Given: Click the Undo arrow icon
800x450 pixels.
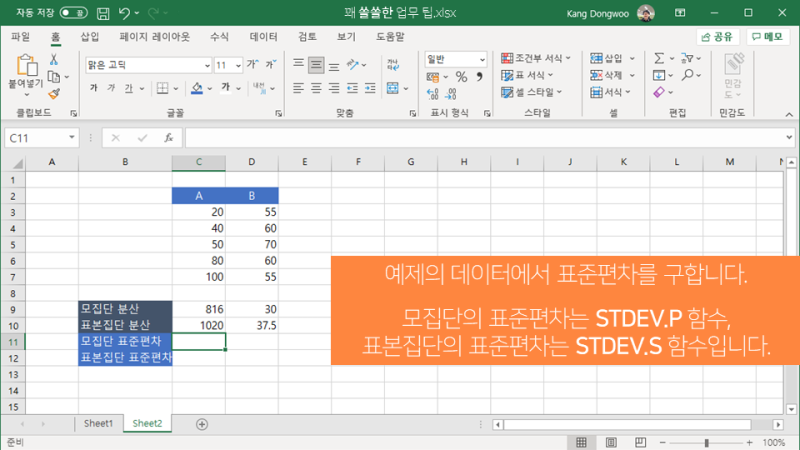Looking at the screenshot, I should (124, 13).
